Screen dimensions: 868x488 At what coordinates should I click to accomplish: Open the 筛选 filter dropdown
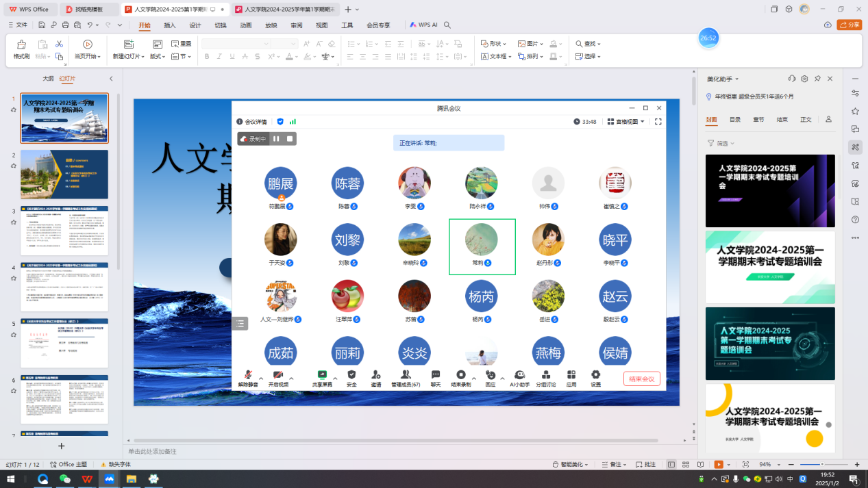point(721,144)
